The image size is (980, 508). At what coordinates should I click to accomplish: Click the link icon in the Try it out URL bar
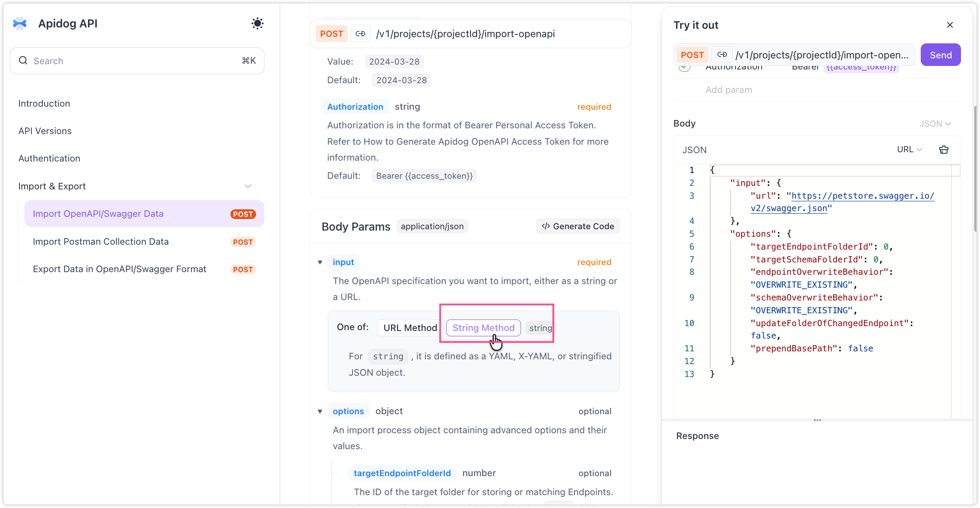point(722,55)
